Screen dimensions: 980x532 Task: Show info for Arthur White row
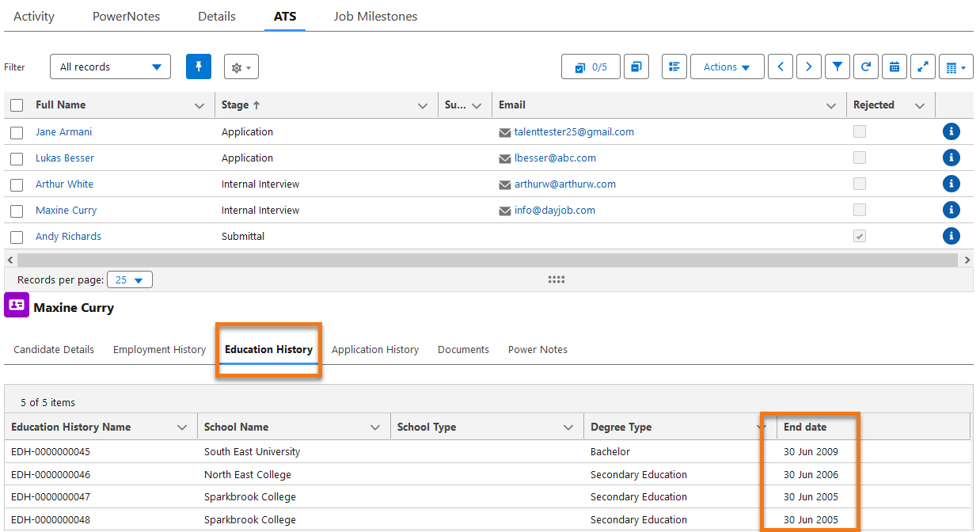click(952, 184)
